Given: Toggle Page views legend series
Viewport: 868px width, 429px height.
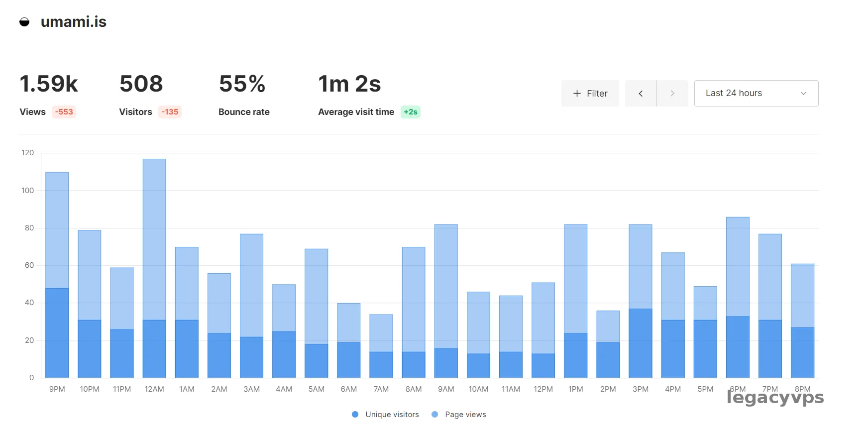Looking at the screenshot, I should (x=465, y=415).
